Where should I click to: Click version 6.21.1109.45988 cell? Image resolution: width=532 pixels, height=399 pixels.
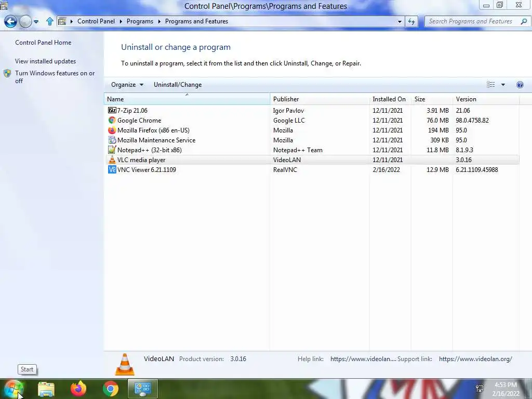pos(477,170)
